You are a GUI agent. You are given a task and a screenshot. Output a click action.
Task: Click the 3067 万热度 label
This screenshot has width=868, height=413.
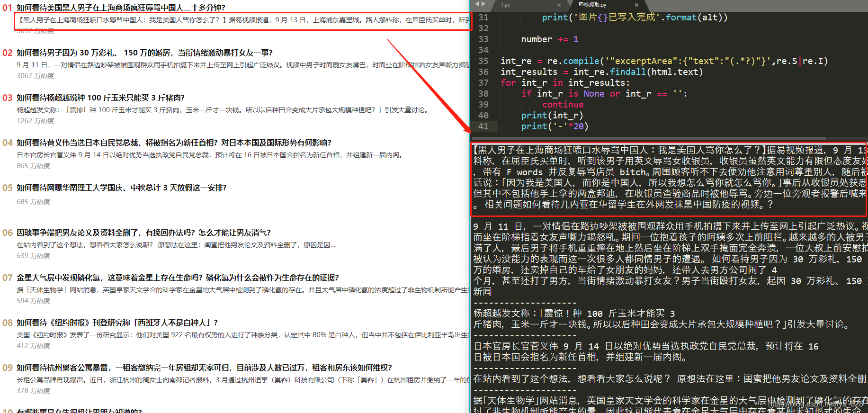coord(36,76)
